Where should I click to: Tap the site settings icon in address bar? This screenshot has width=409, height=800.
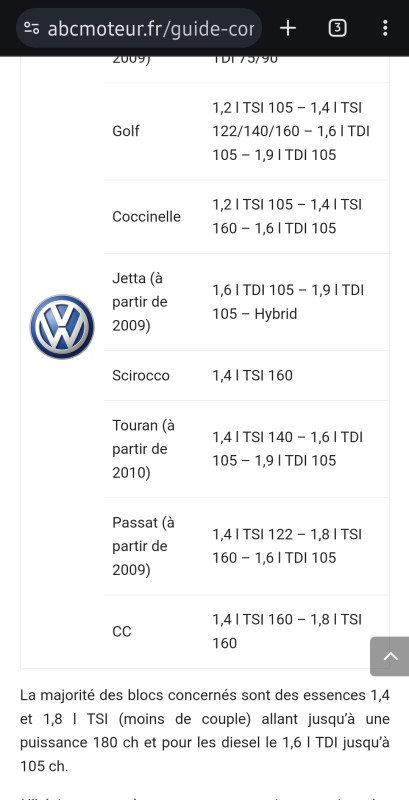32,28
